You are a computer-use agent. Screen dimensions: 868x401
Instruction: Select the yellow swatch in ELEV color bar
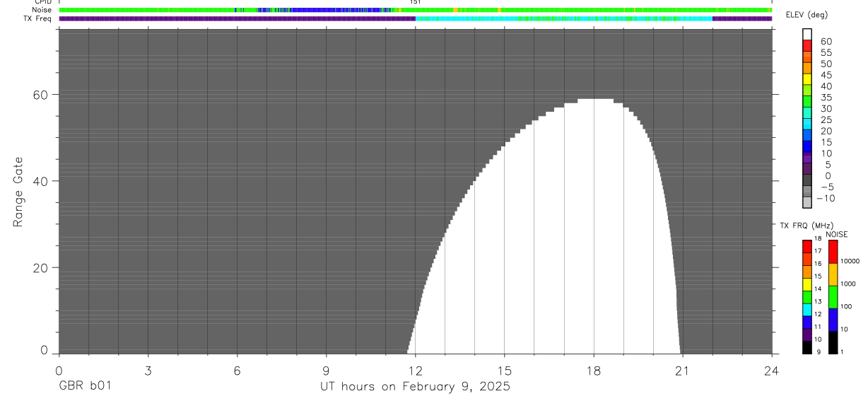(807, 79)
